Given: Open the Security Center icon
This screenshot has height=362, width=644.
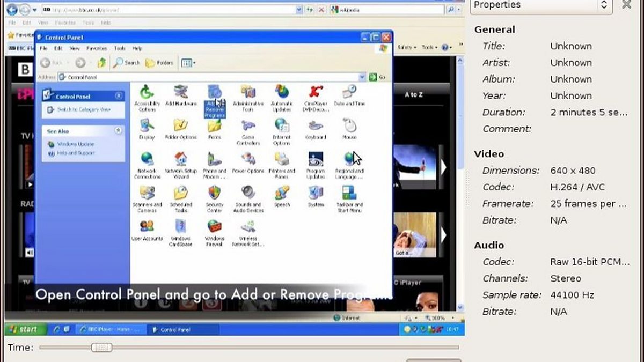Looking at the screenshot, I should pos(215,193).
